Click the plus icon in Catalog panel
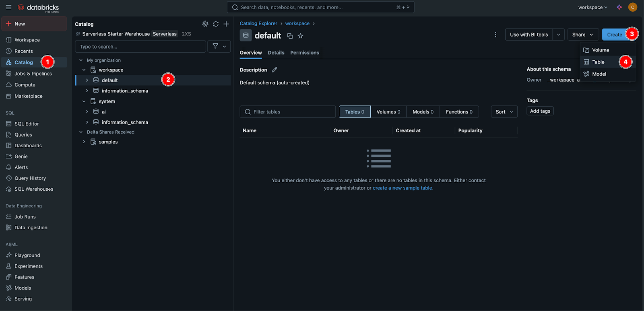644x311 pixels. coord(226,24)
